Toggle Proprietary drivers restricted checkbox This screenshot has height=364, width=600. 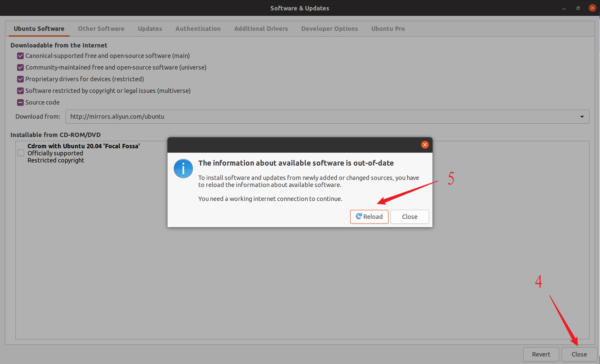[x=20, y=79]
